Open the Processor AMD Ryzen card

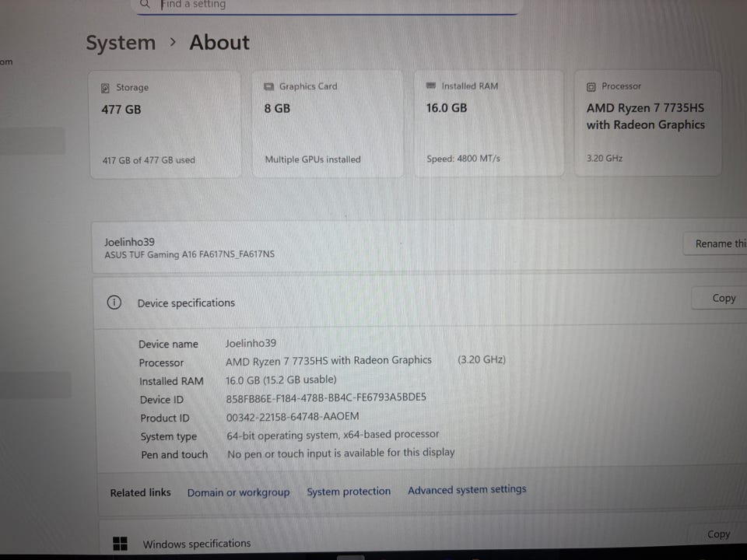(648, 123)
